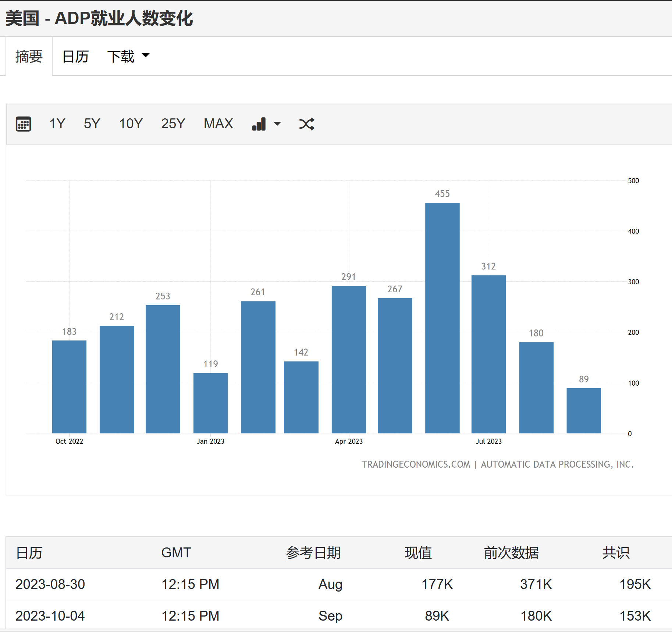This screenshot has width=672, height=632.
Task: Click the 共识 column header
Action: [x=615, y=553]
